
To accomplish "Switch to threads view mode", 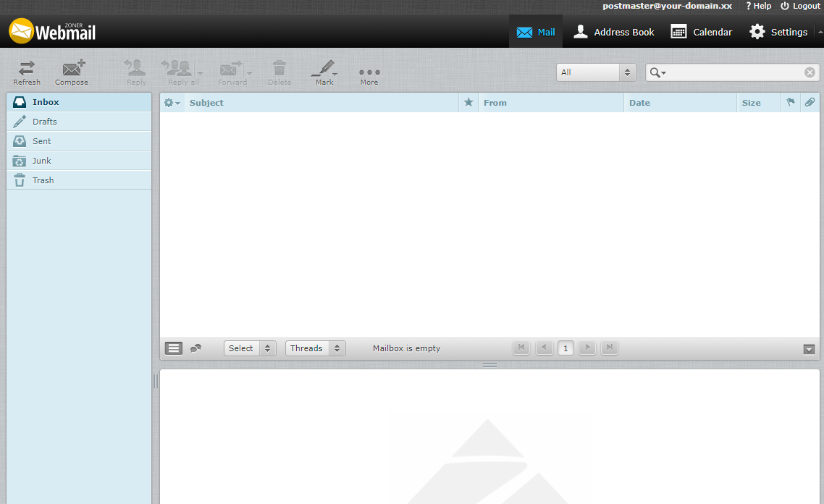I will 196,348.
